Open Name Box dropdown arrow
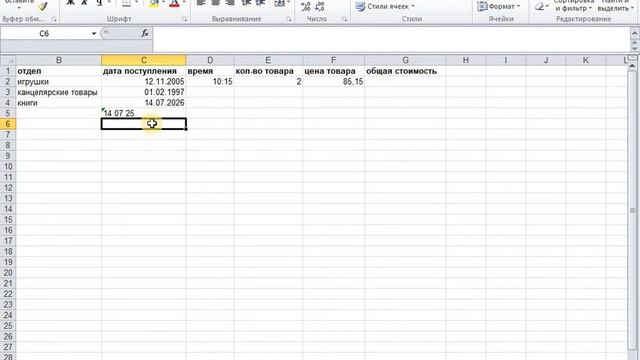The width and height of the screenshot is (640, 360). click(94, 33)
